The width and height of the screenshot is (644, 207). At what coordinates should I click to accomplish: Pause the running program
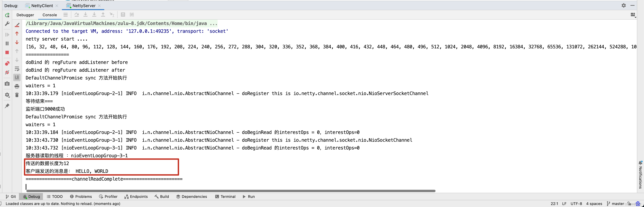[7, 44]
